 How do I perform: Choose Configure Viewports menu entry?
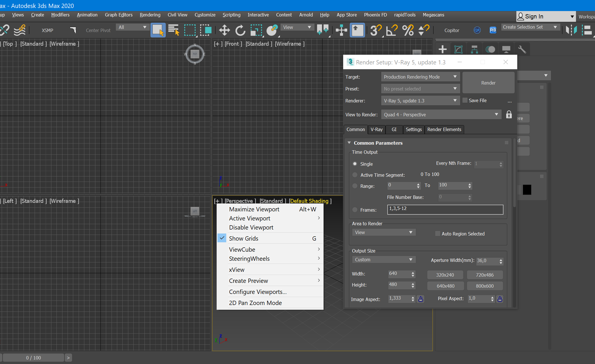270,292
